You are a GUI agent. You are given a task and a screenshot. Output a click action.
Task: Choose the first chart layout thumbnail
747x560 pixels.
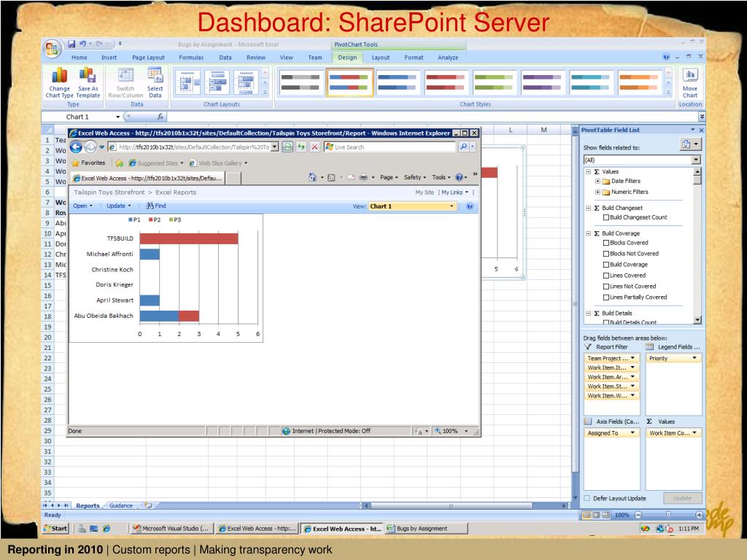(187, 83)
